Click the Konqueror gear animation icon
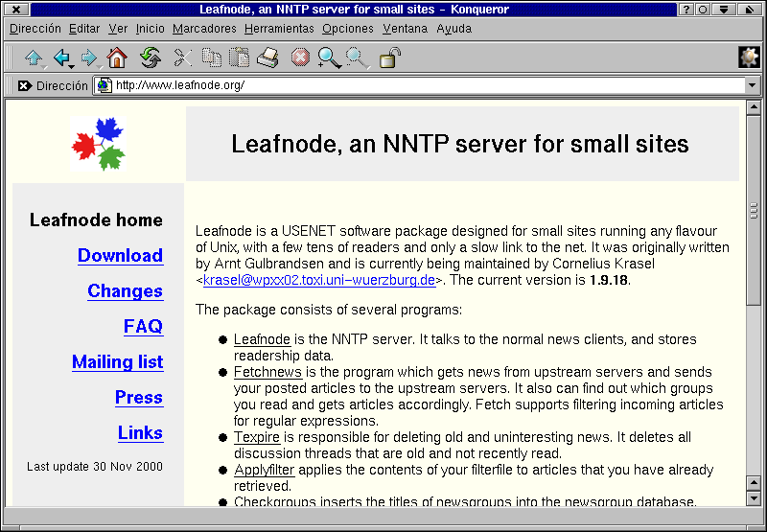This screenshot has width=767, height=532. (x=749, y=58)
